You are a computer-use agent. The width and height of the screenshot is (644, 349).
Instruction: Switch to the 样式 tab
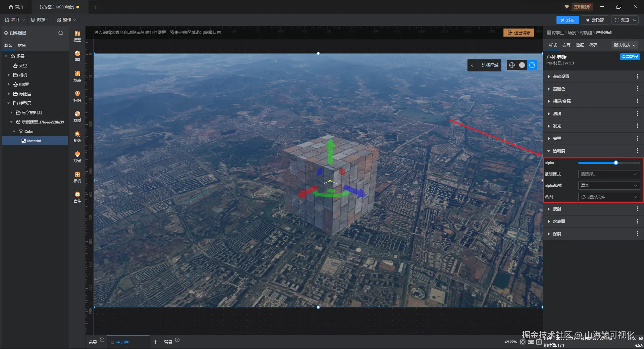coord(553,45)
